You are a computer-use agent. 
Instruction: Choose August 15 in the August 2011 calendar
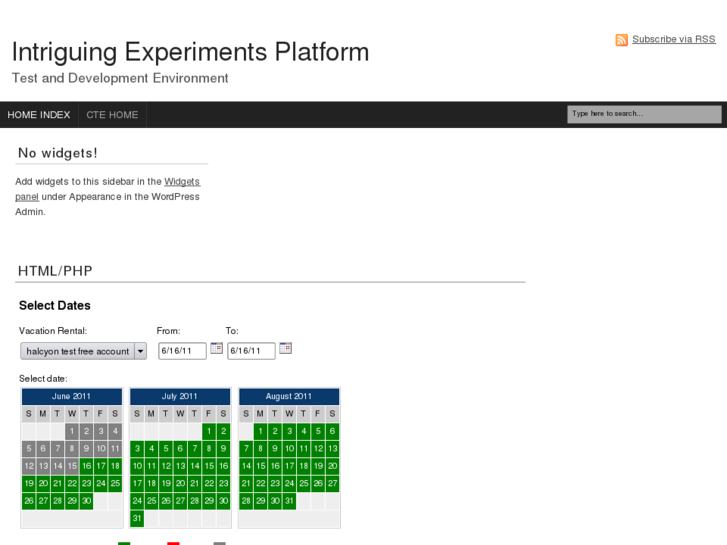pyautogui.click(x=260, y=466)
